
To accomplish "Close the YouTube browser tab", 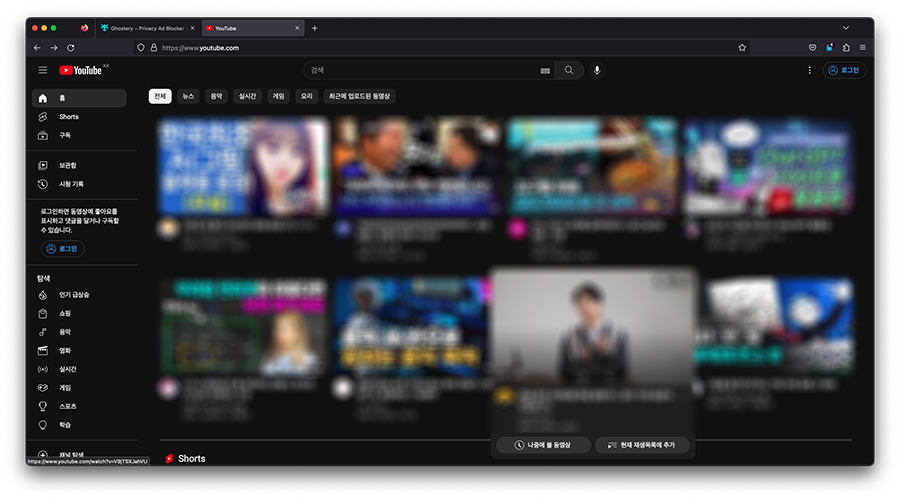I will coord(297,28).
